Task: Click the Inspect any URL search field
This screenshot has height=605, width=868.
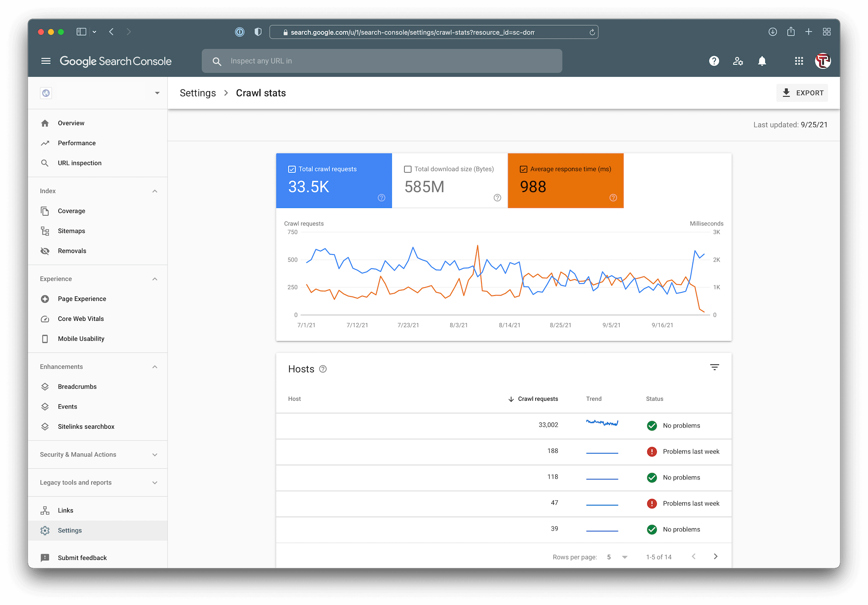Action: pyautogui.click(x=382, y=61)
